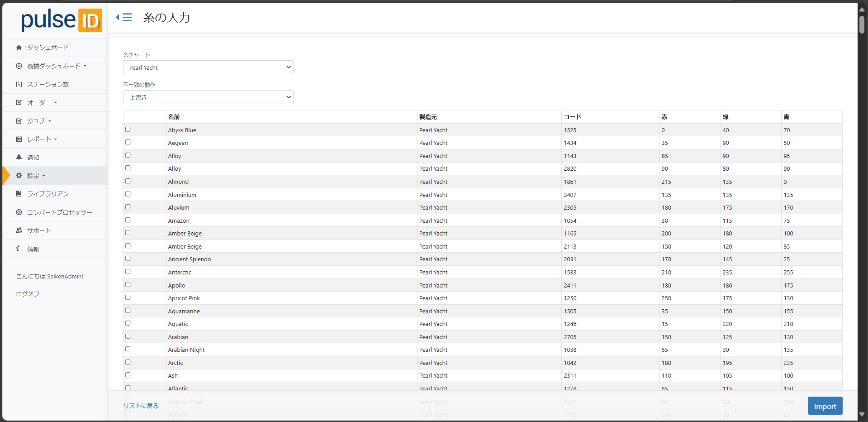
Task: Expand the 機械ダッシュボード menu arrow
Action: click(85, 66)
